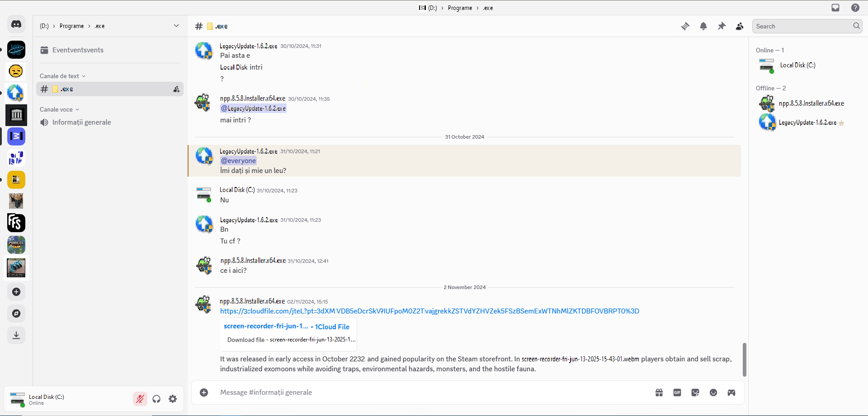This screenshot has height=416, width=868.
Task: Open the GIF picker
Action: (677, 393)
